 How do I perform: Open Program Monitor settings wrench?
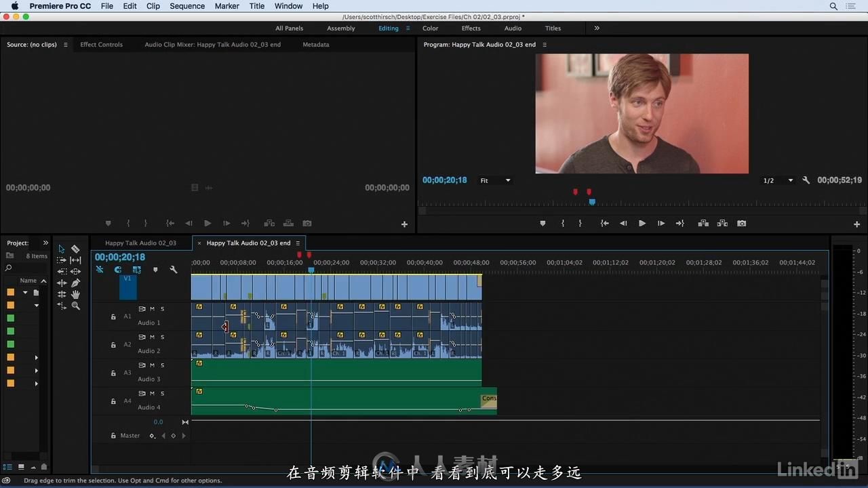click(806, 180)
